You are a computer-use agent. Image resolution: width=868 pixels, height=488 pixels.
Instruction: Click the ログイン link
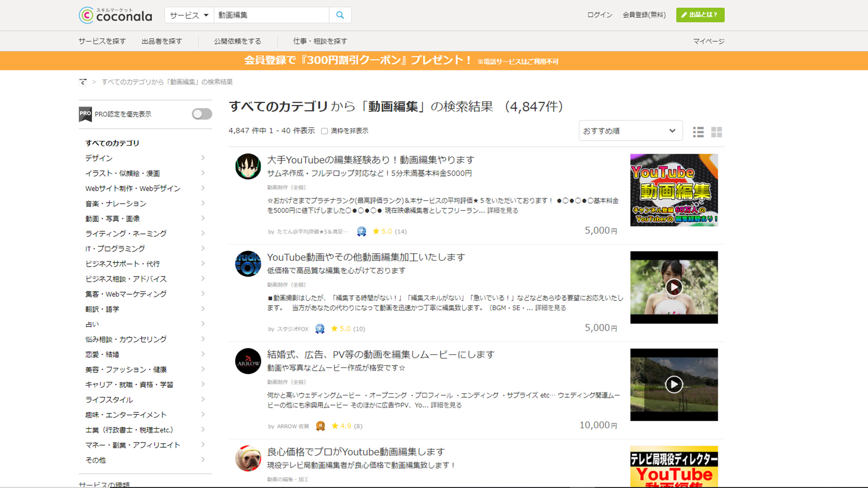(x=599, y=15)
